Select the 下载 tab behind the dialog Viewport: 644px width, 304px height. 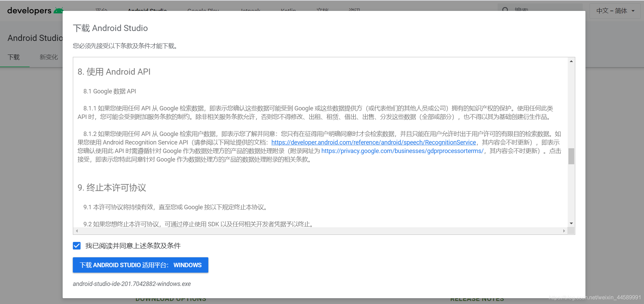pyautogui.click(x=14, y=57)
